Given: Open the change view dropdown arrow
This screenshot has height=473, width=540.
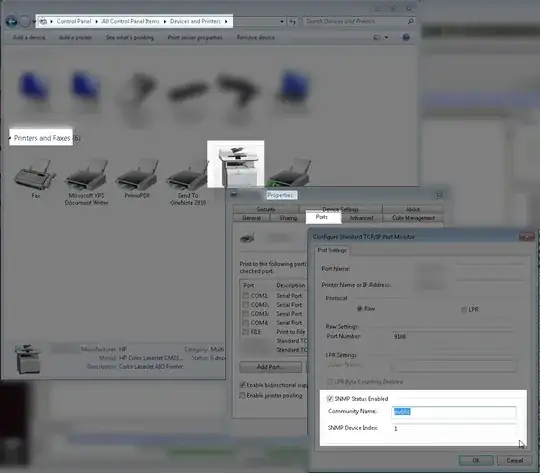Looking at the screenshot, I should click(x=386, y=37).
